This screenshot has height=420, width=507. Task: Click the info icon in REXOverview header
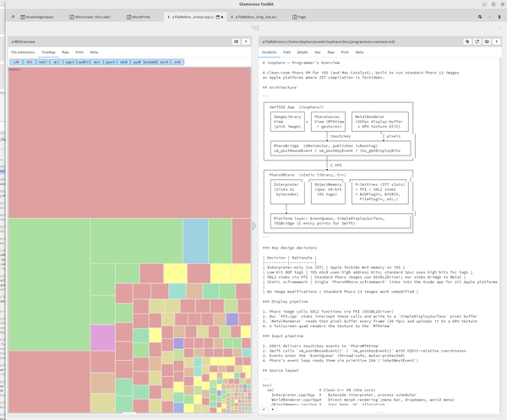tap(246, 41)
